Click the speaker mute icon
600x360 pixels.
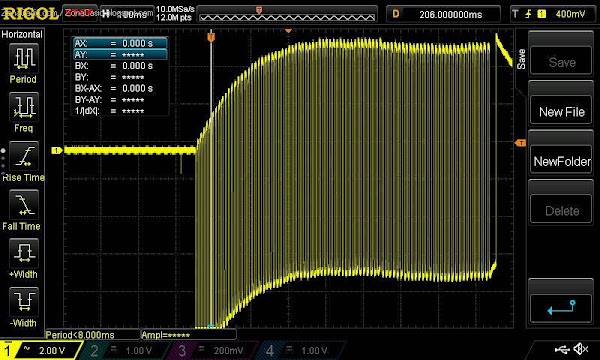[x=581, y=349]
